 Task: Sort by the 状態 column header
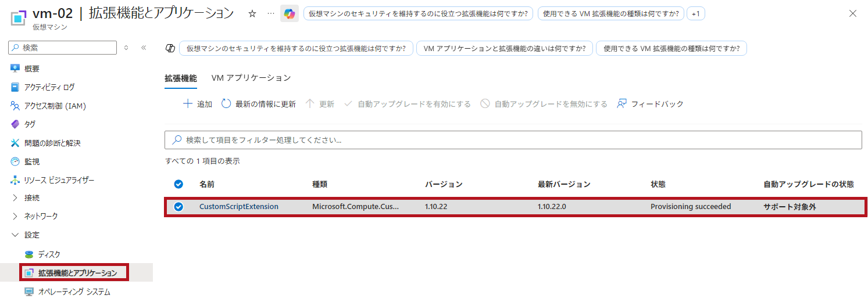[x=658, y=184]
